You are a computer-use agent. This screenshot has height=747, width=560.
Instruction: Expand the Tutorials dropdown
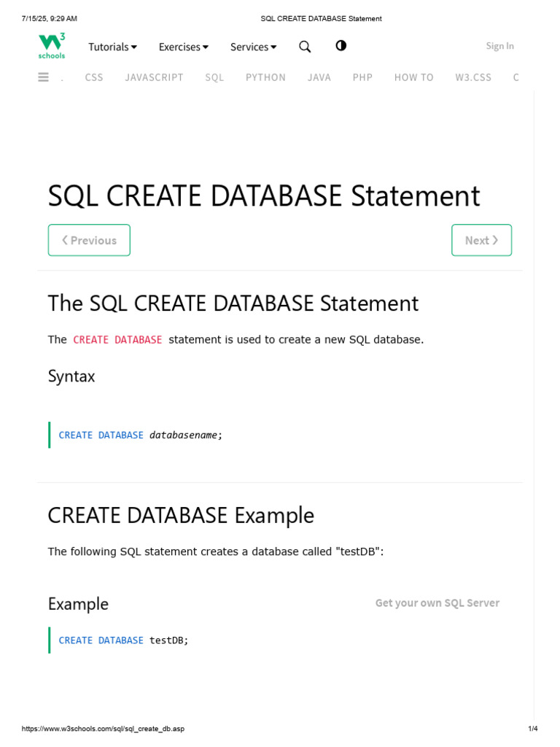click(x=112, y=47)
